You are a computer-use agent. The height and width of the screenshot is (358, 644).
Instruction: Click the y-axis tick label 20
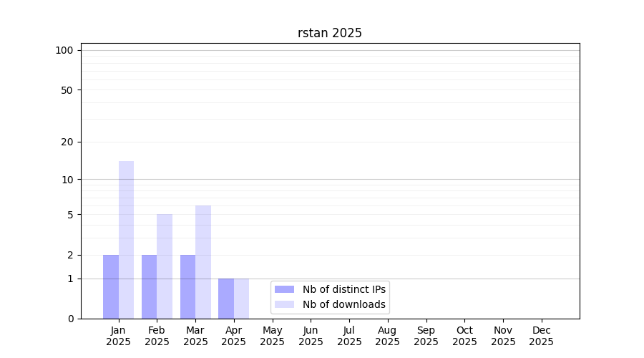(67, 142)
